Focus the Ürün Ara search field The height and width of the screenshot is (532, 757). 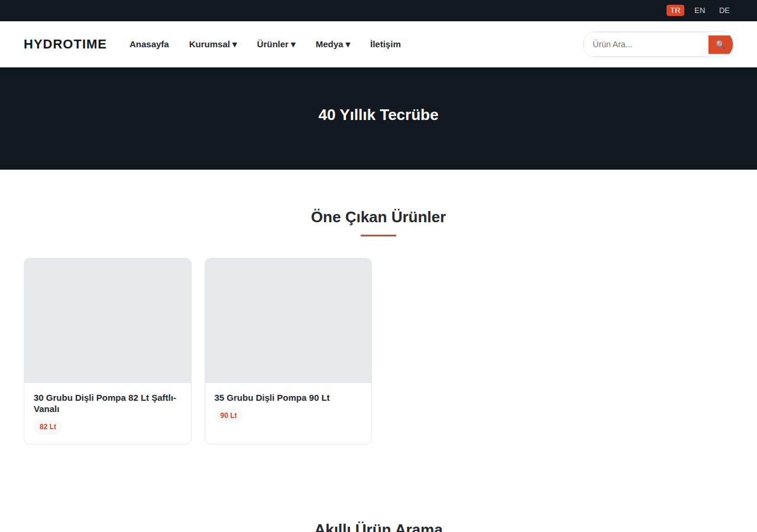click(646, 44)
